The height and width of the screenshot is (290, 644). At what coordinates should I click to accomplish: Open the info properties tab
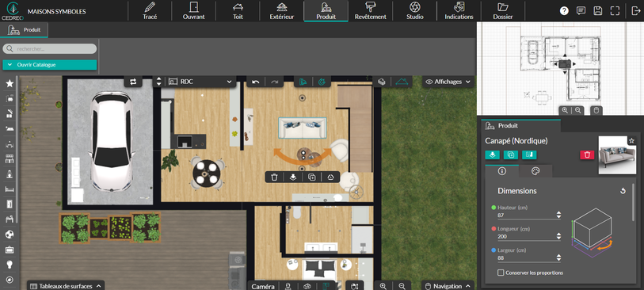pos(502,171)
